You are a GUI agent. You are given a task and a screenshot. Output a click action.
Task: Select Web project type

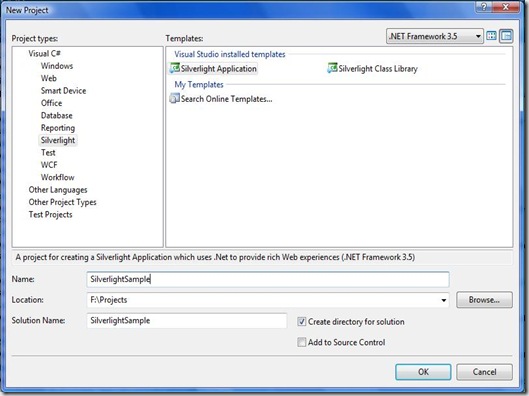click(49, 78)
